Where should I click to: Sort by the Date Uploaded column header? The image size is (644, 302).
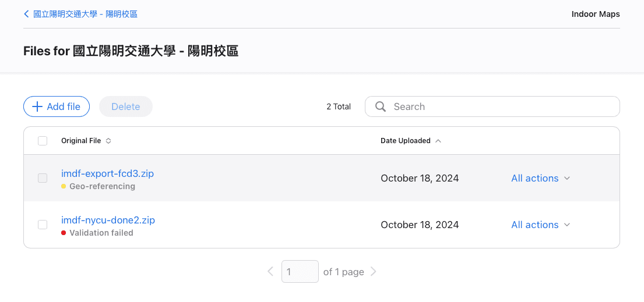tap(406, 141)
